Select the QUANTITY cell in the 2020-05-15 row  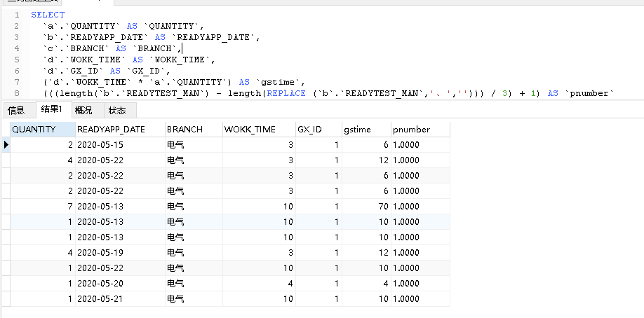(x=43, y=145)
